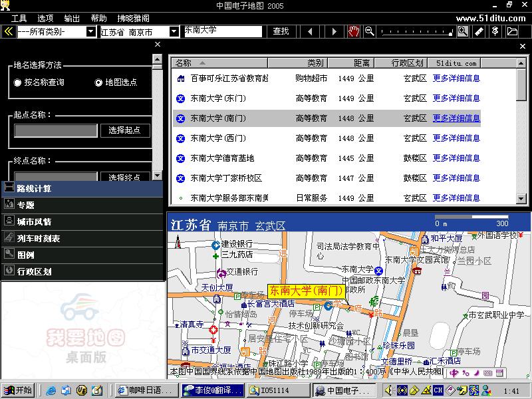
Task: Collapse the left panel with the double-arrow icon
Action: coord(9,32)
